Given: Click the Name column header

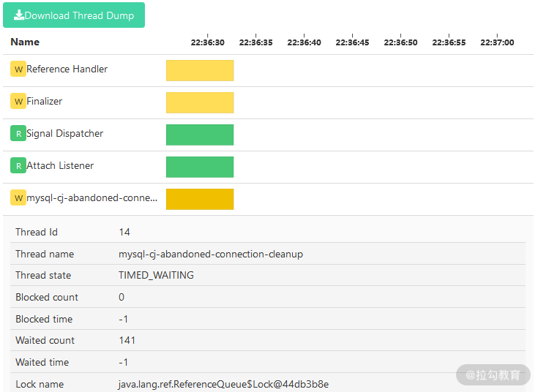Looking at the screenshot, I should pyautogui.click(x=25, y=42).
